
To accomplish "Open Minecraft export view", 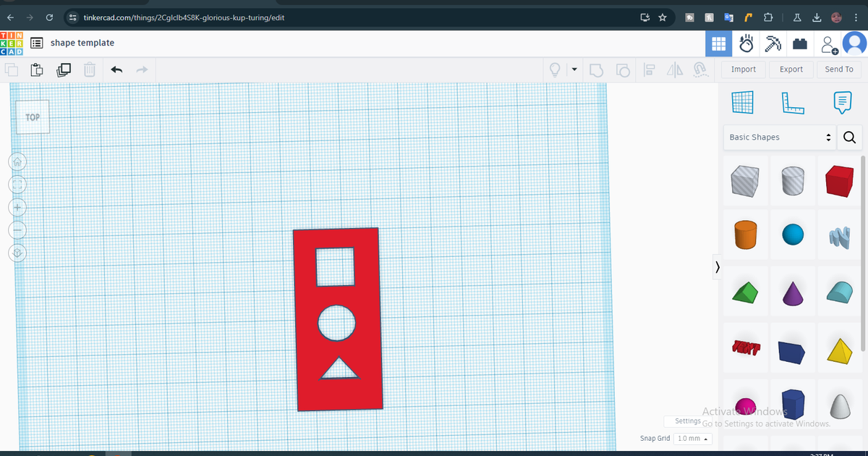I will (773, 43).
